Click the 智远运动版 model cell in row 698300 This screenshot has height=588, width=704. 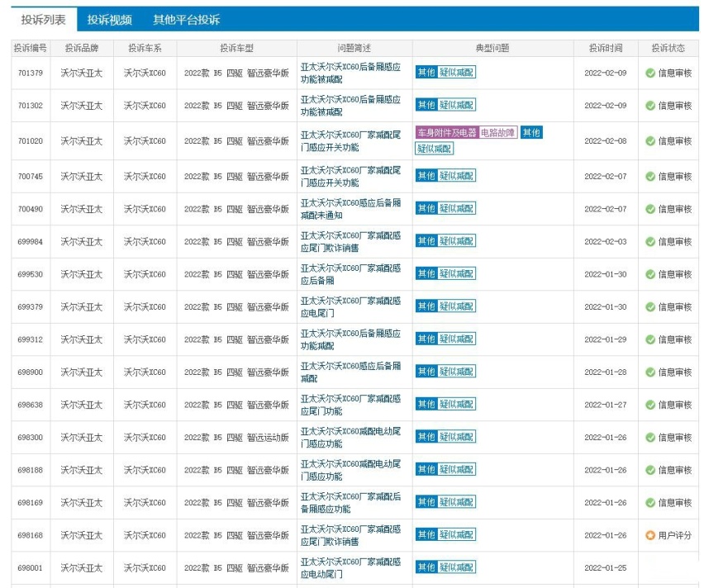pos(236,438)
